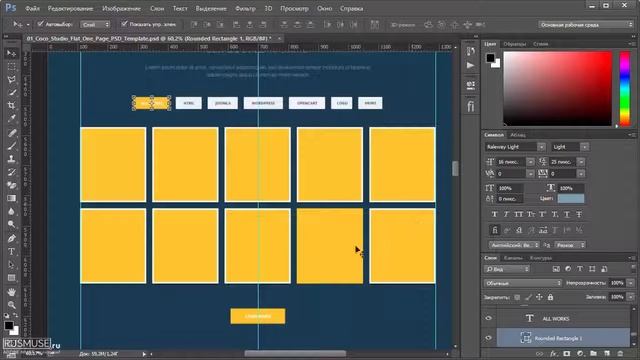This screenshot has width=640, height=360.
Task: Click the Actions play panel icon
Action: [x=471, y=65]
